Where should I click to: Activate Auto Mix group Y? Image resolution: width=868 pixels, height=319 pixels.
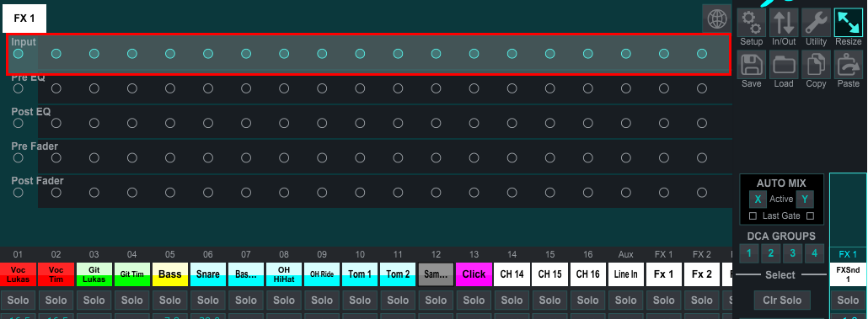point(805,199)
